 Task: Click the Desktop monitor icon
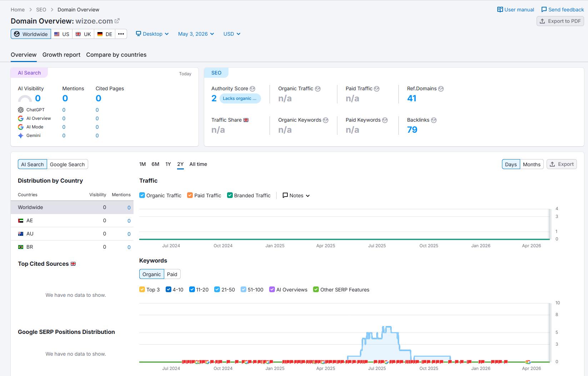pos(139,34)
